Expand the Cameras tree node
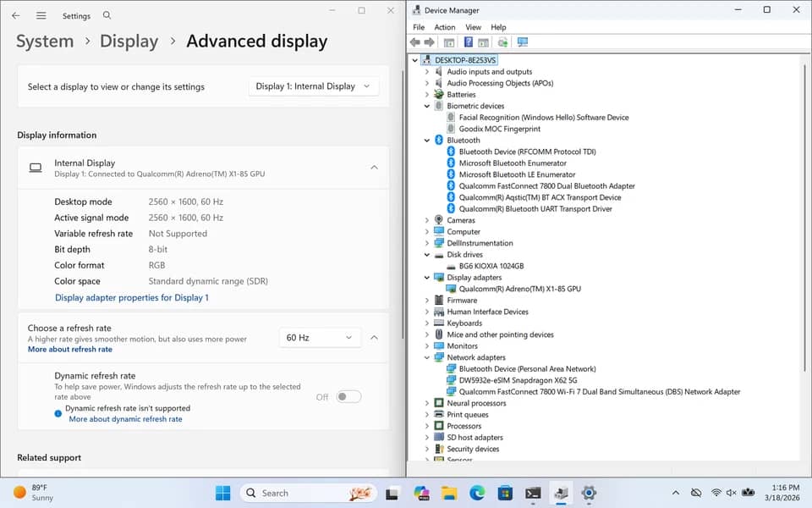812x508 pixels. [x=427, y=220]
